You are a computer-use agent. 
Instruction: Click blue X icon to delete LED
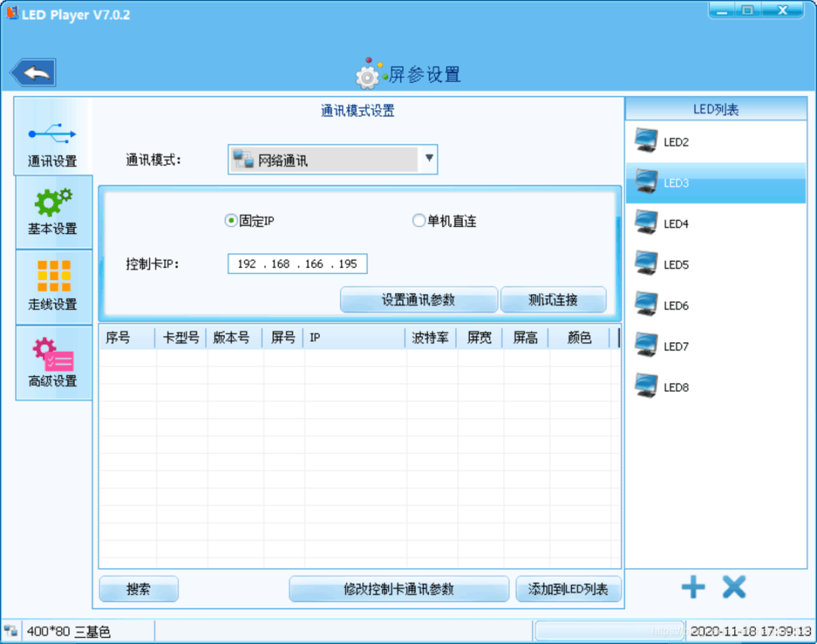[x=734, y=587]
